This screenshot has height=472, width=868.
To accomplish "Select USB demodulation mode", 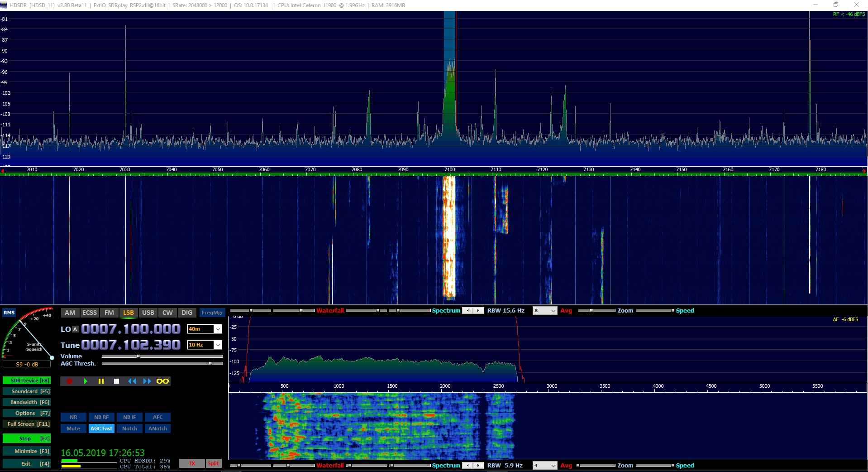I will [148, 313].
